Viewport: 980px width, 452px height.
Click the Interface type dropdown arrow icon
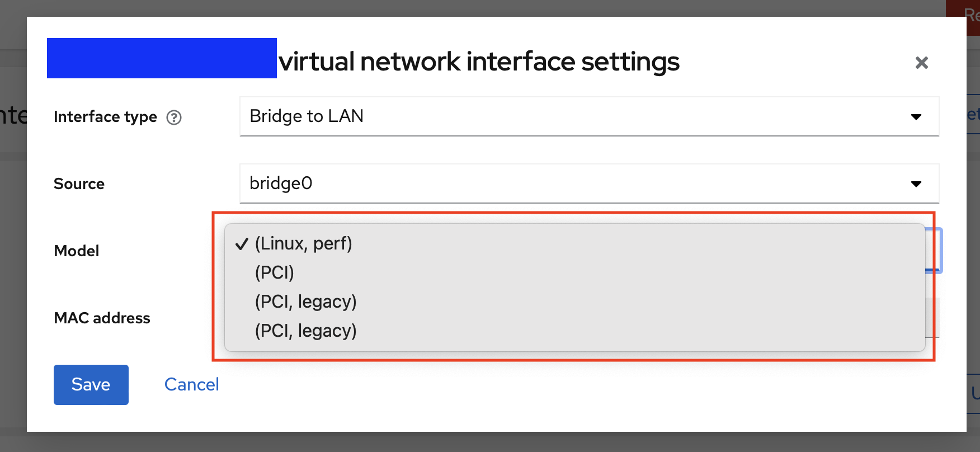(x=916, y=116)
